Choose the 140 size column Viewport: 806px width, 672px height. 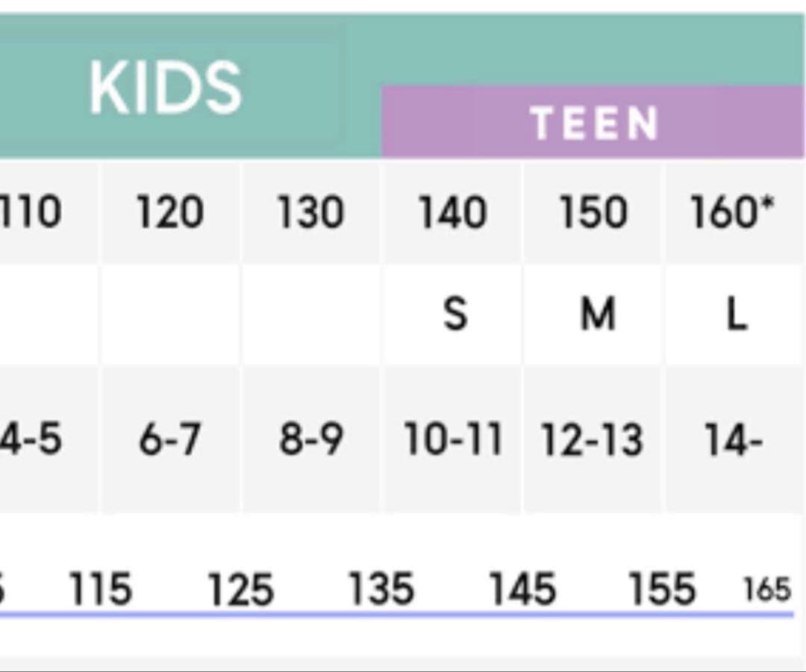coord(452,213)
